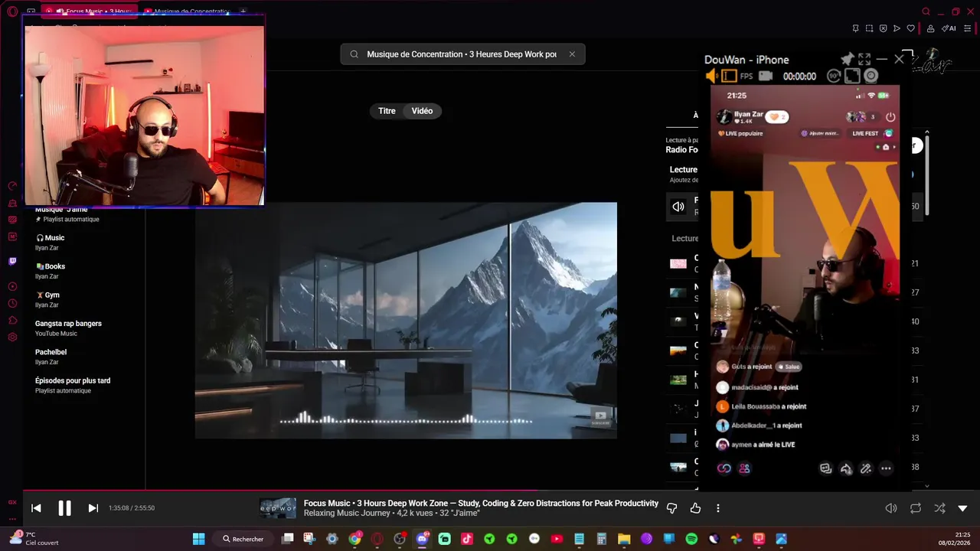This screenshot has width=980, height=551.
Task: Open the Opera browser search tabs magnifier
Action: pos(926,11)
